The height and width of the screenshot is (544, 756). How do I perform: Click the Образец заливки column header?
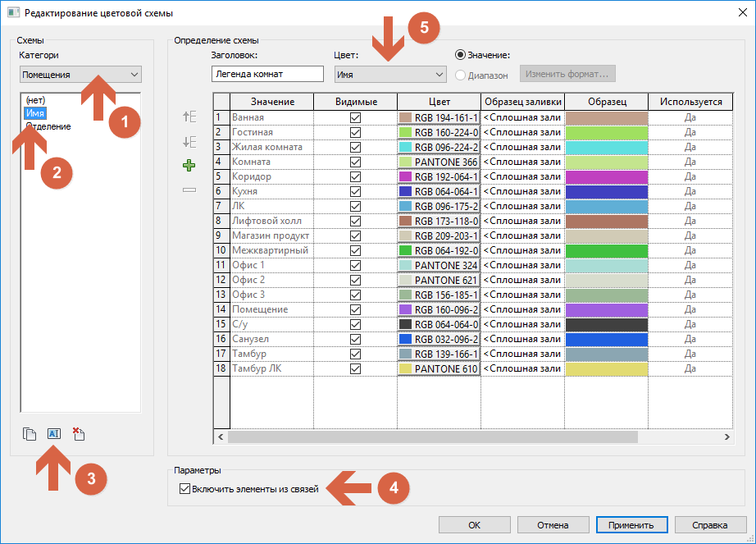pyautogui.click(x=522, y=102)
